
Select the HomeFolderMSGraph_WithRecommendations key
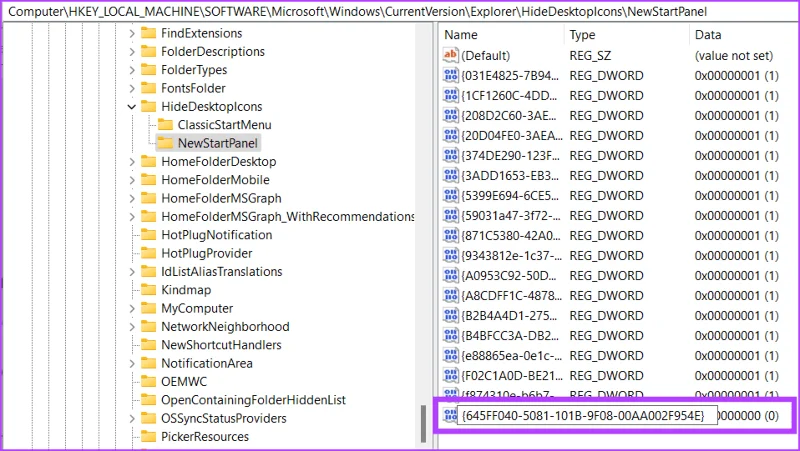pos(288,217)
